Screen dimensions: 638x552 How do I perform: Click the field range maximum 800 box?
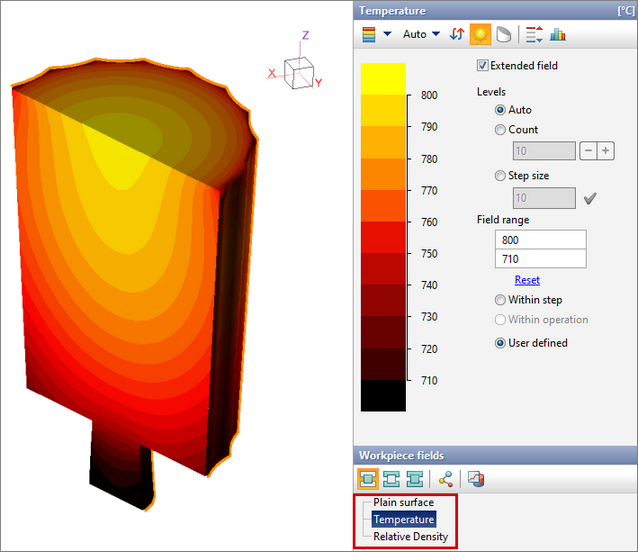(540, 240)
